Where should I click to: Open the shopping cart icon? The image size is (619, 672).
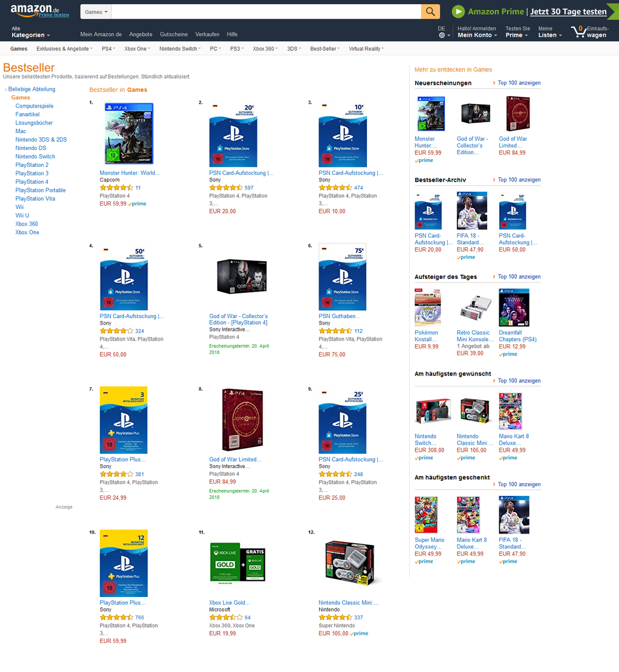click(x=578, y=31)
